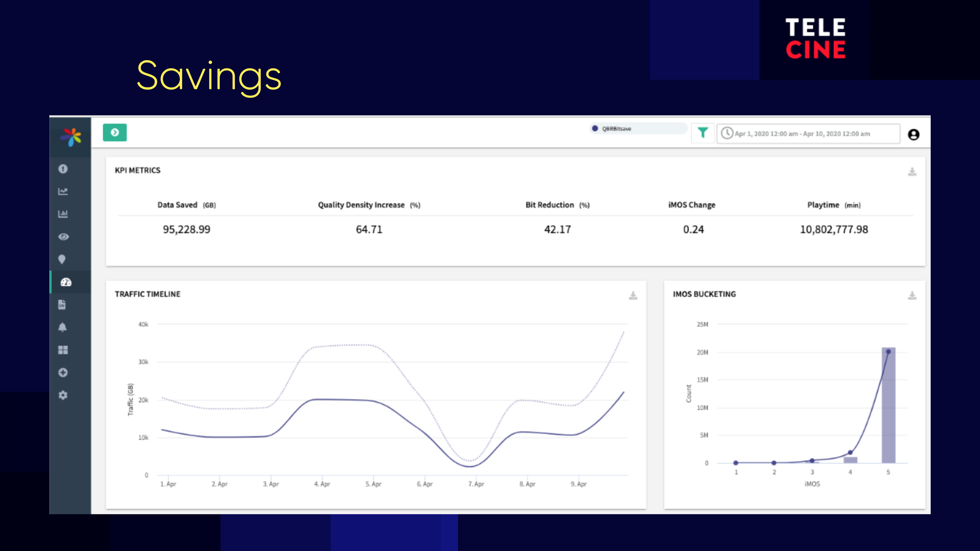Select the speedometer gauge sidebar icon
Screen dimensions: 980x551
[66, 282]
